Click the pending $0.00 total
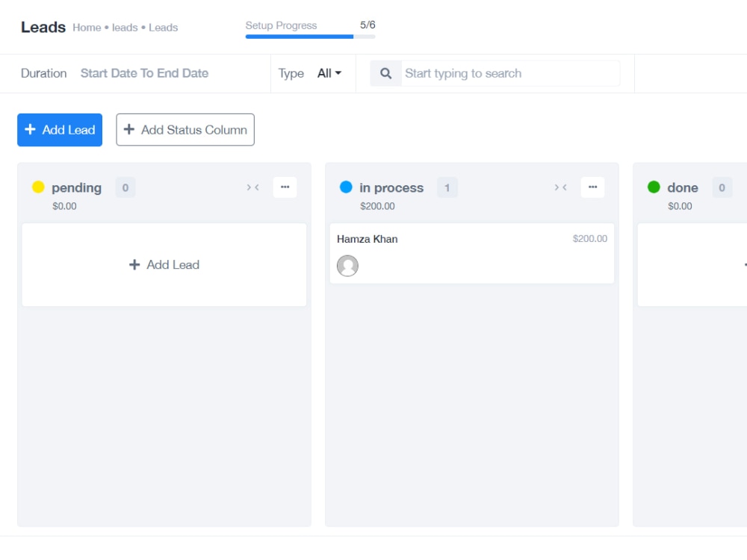Viewport: 747px width, 560px height. click(x=64, y=206)
